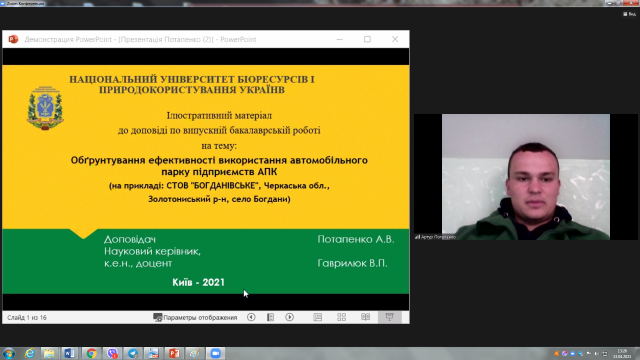Open the slide list icon between arrows

pos(270,317)
